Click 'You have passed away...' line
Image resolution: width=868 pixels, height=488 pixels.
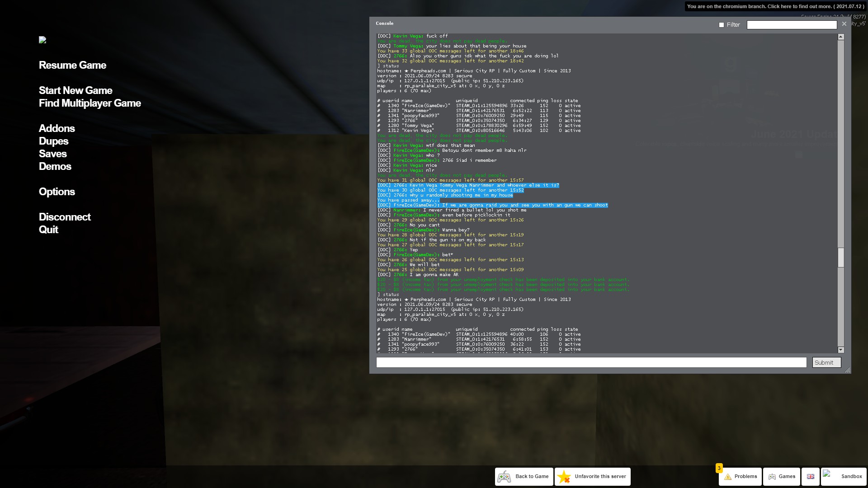click(x=408, y=200)
